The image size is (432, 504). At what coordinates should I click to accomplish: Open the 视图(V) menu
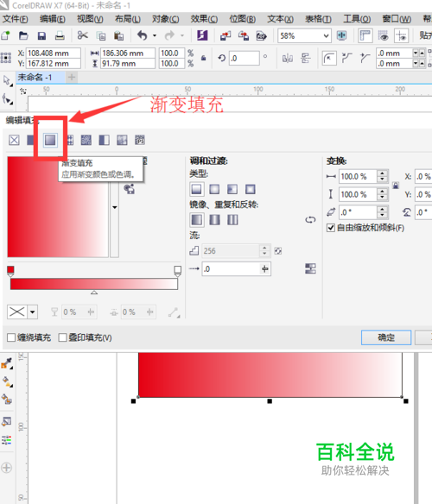point(90,19)
